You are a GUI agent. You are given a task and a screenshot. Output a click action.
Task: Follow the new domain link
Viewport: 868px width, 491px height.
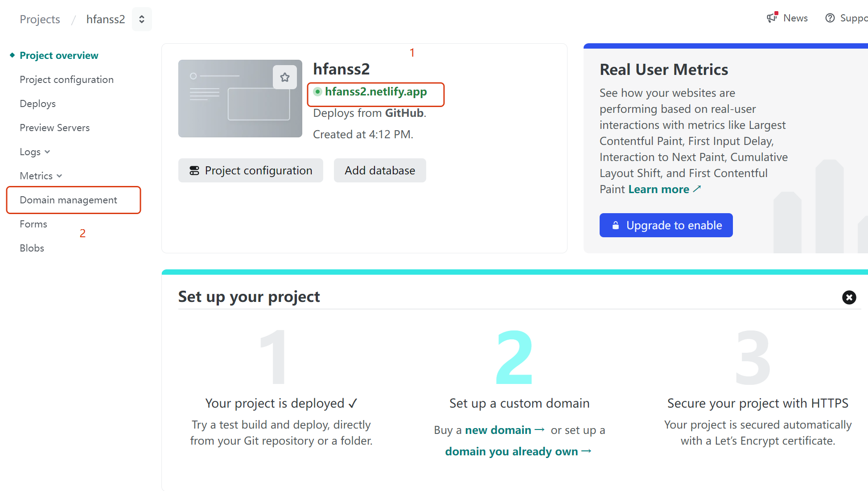(x=505, y=430)
